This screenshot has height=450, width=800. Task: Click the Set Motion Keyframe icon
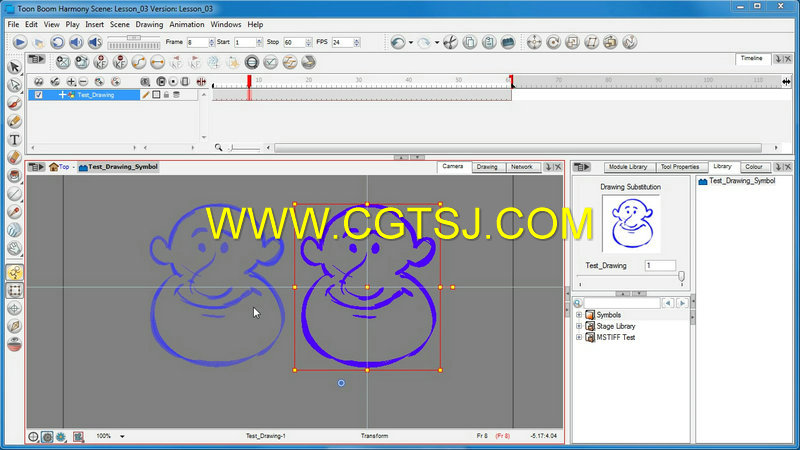(139, 62)
